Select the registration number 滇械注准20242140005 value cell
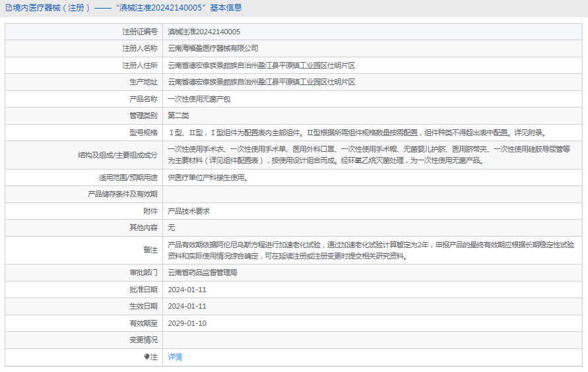 (204, 32)
